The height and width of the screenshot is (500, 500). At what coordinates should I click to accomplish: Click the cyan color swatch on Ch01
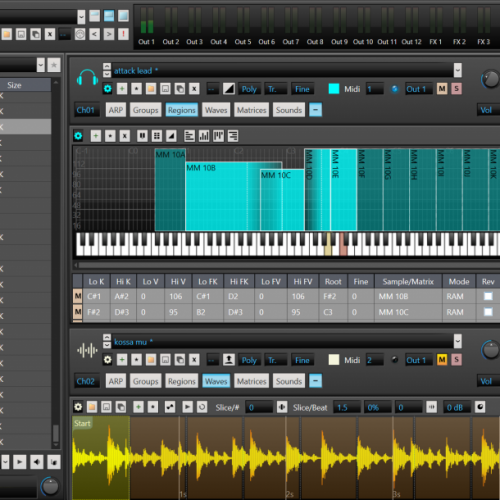tap(334, 89)
